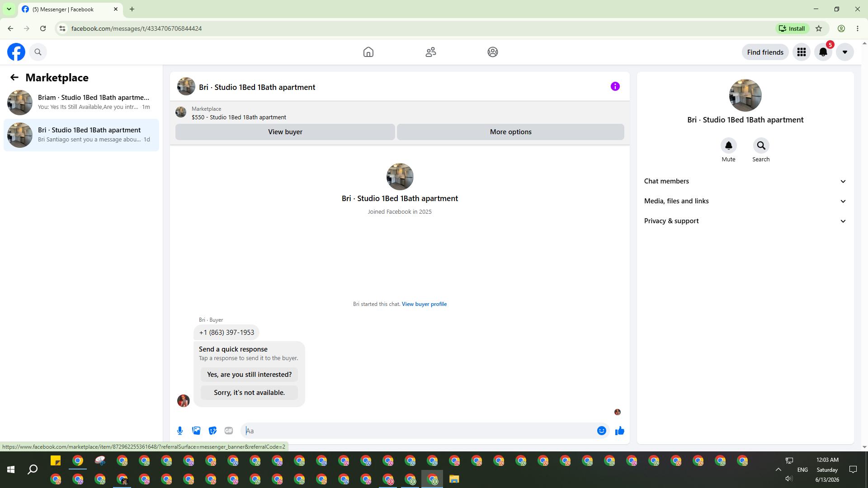Go back in browser history

[x=10, y=28]
